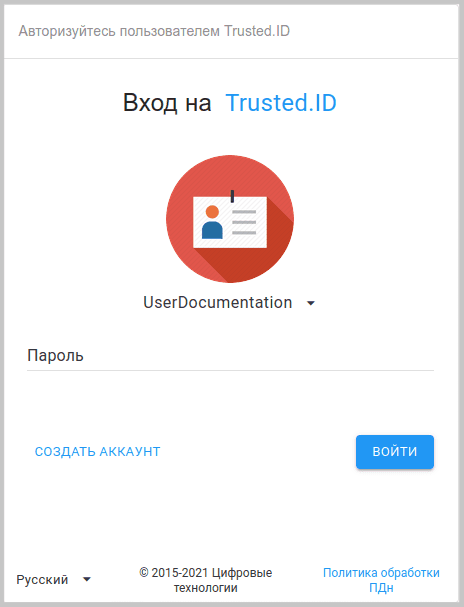Image resolution: width=464 pixels, height=607 pixels.
Task: Open Политика обработки ПДн link
Action: [x=381, y=580]
